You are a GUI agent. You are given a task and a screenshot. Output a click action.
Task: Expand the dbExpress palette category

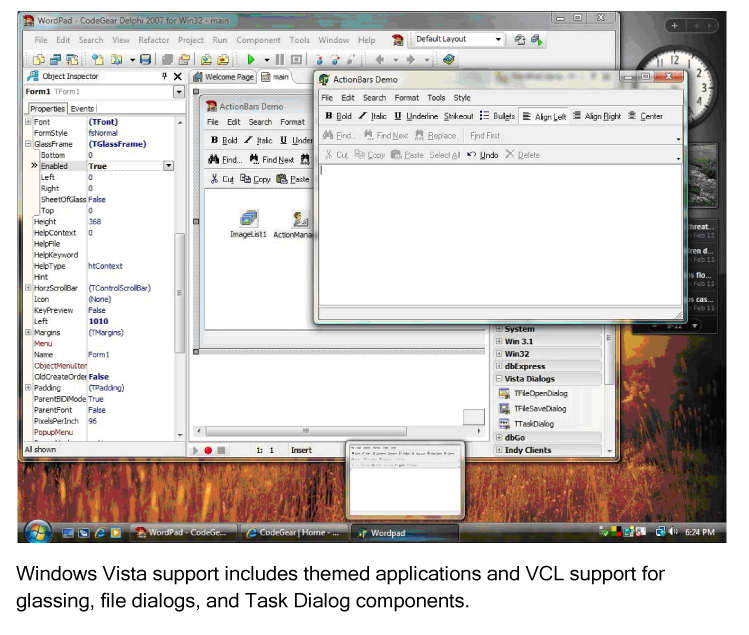point(499,366)
